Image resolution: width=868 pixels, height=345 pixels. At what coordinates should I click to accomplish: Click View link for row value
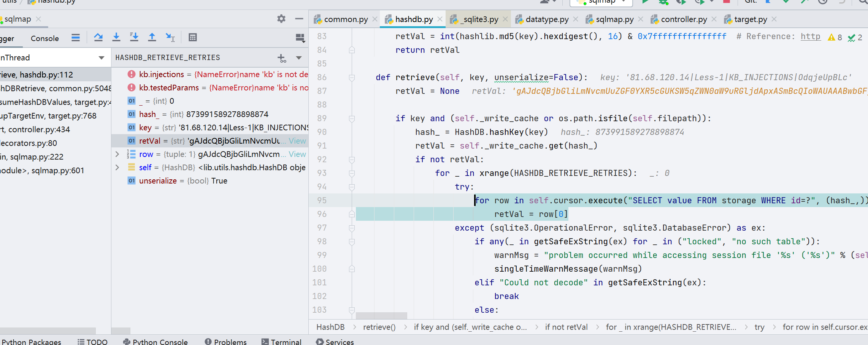tap(297, 154)
